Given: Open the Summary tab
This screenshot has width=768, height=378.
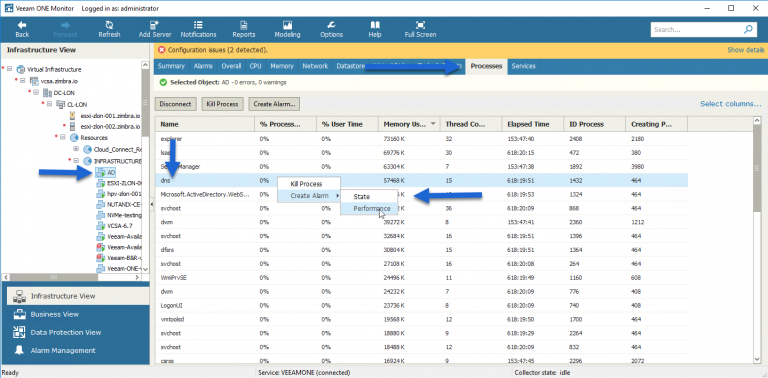Looking at the screenshot, I should 171,66.
